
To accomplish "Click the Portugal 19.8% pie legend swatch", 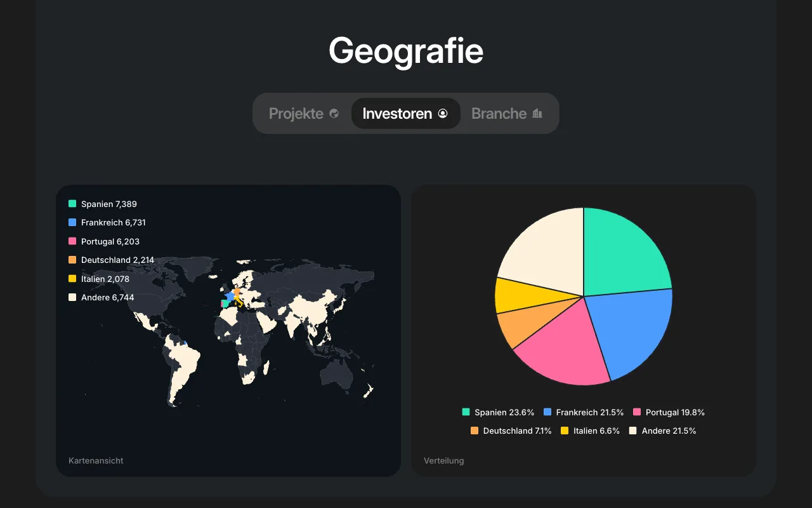I will click(x=637, y=412).
